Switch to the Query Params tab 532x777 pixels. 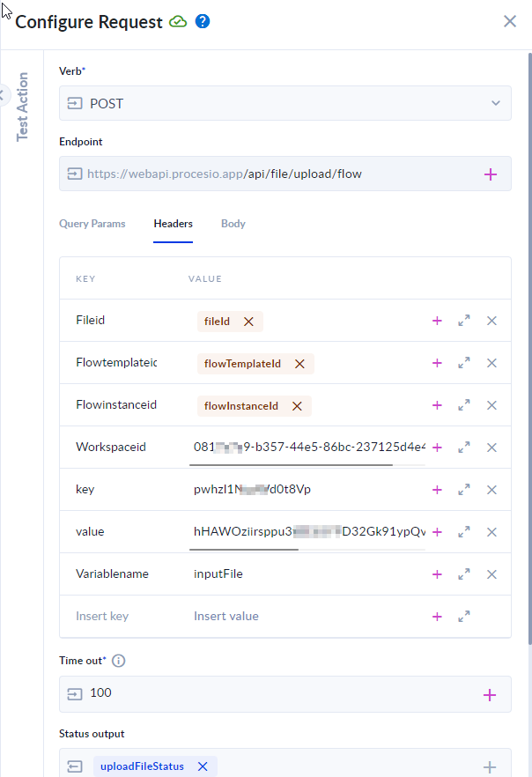coord(92,224)
